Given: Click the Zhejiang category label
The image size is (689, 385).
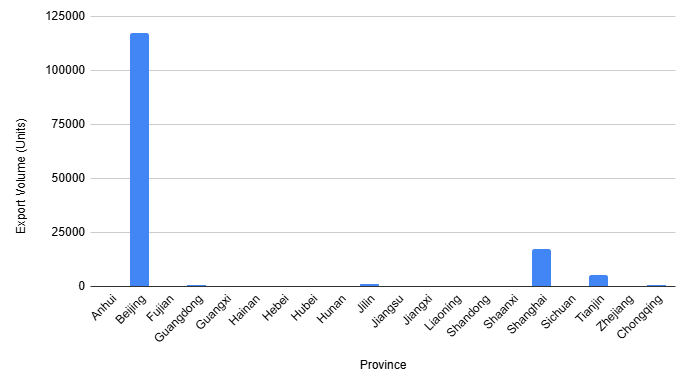Looking at the screenshot, I should 615,312.
